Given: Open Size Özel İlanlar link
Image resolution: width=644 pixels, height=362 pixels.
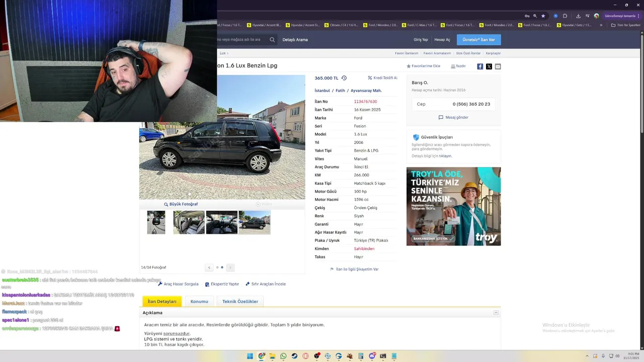Looking at the screenshot, I should point(468,53).
